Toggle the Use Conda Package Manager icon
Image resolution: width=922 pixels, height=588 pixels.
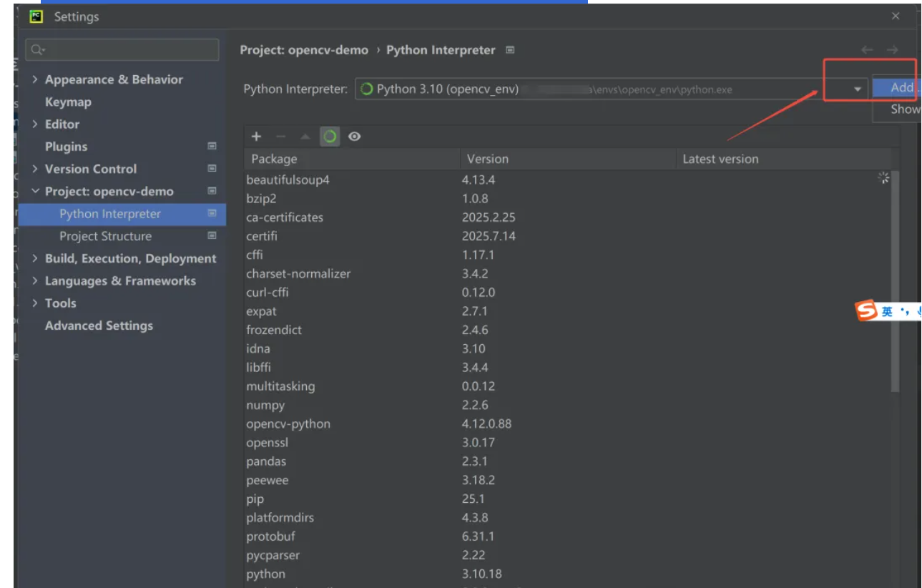(330, 137)
